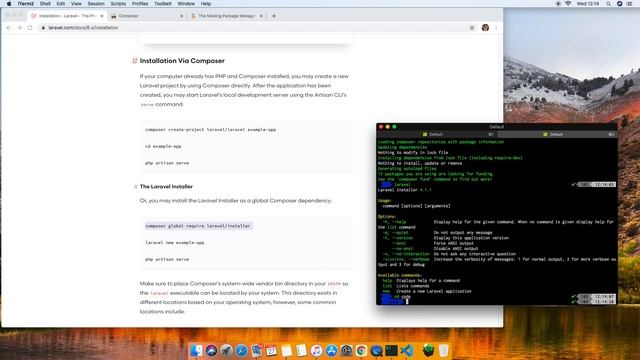Open Google Chrome from the Dock

coord(361,350)
